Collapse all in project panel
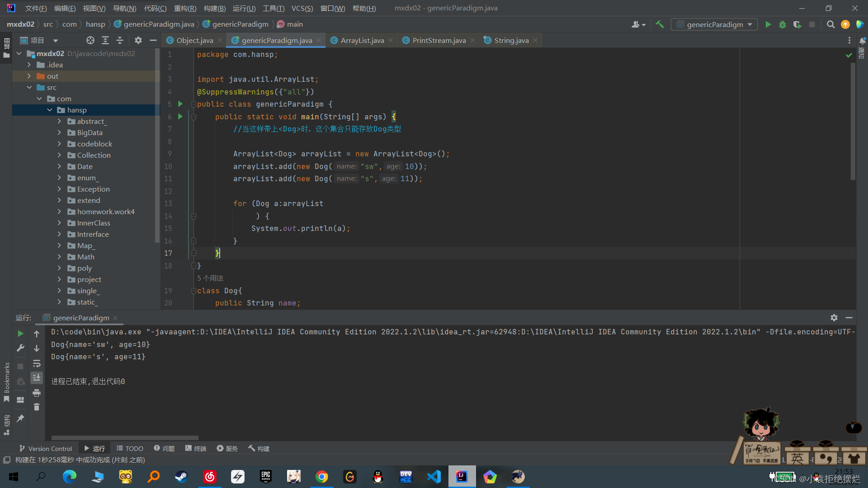The width and height of the screenshot is (868, 488). coord(120,40)
